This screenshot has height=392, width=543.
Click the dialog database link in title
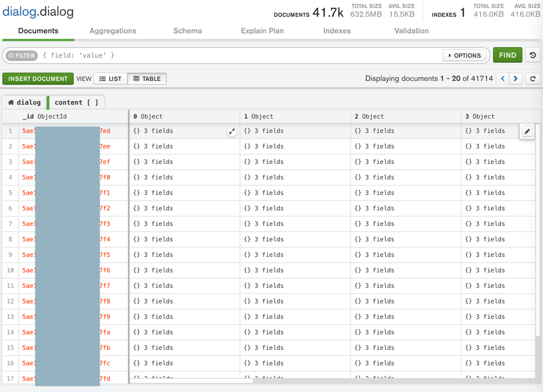[x=19, y=12]
